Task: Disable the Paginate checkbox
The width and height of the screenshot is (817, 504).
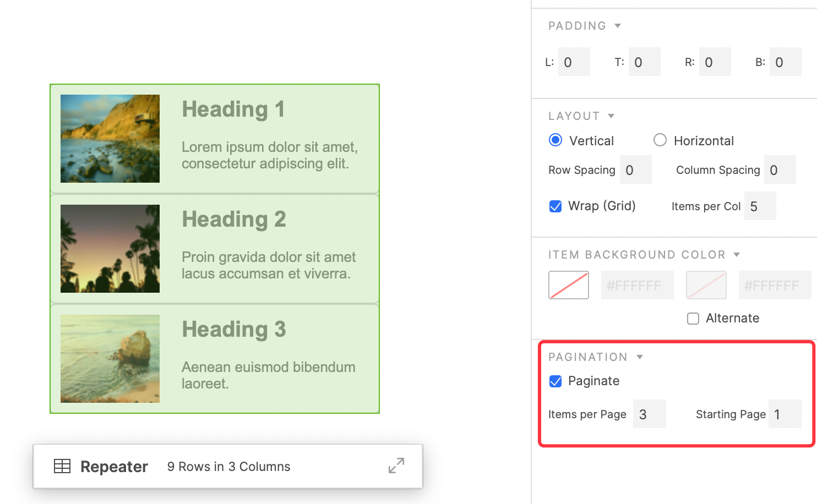Action: [555, 381]
